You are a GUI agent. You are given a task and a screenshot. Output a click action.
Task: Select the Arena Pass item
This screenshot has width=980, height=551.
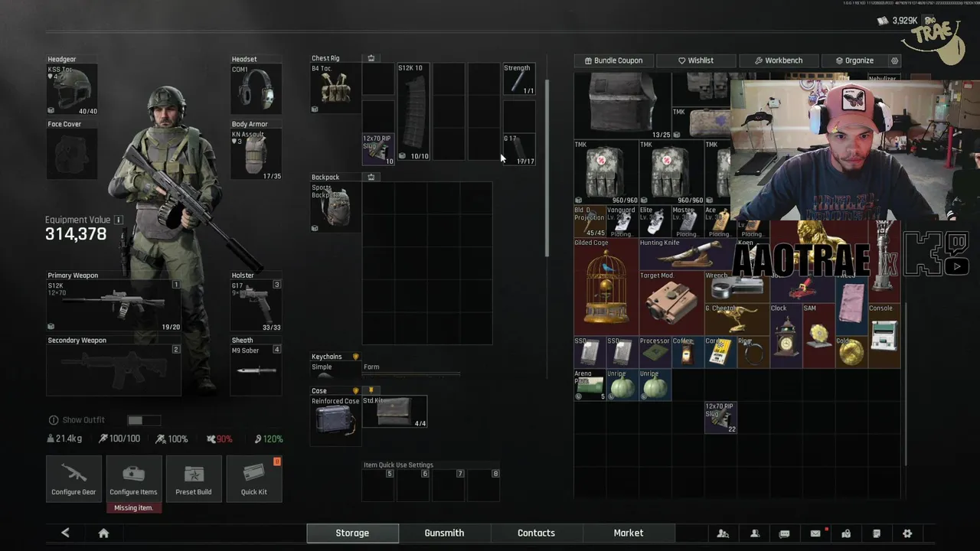pyautogui.click(x=590, y=385)
